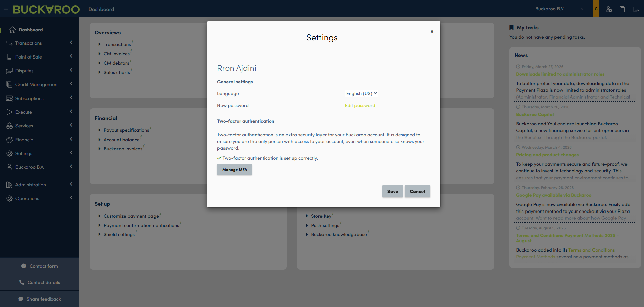
Task: Open the Push settings link
Action: point(325,225)
